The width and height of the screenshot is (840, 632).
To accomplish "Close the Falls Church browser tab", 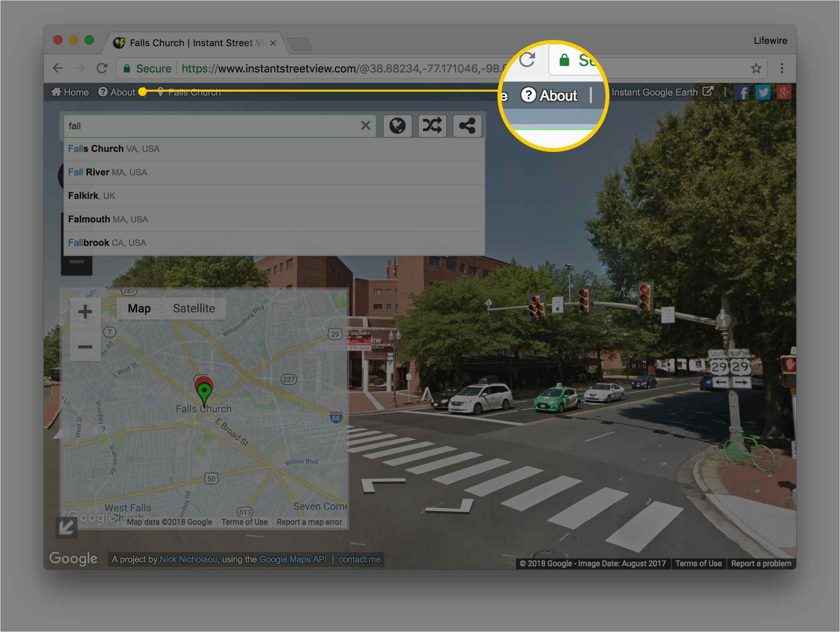I will click(273, 43).
